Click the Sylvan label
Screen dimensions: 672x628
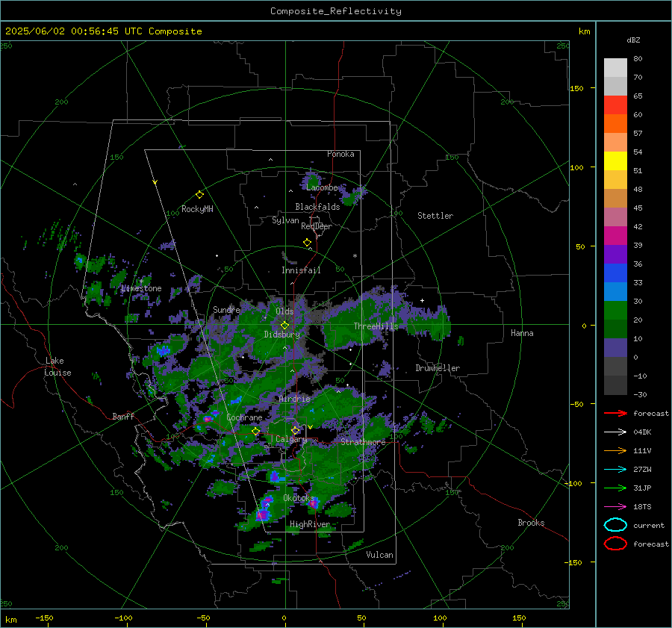pos(285,220)
